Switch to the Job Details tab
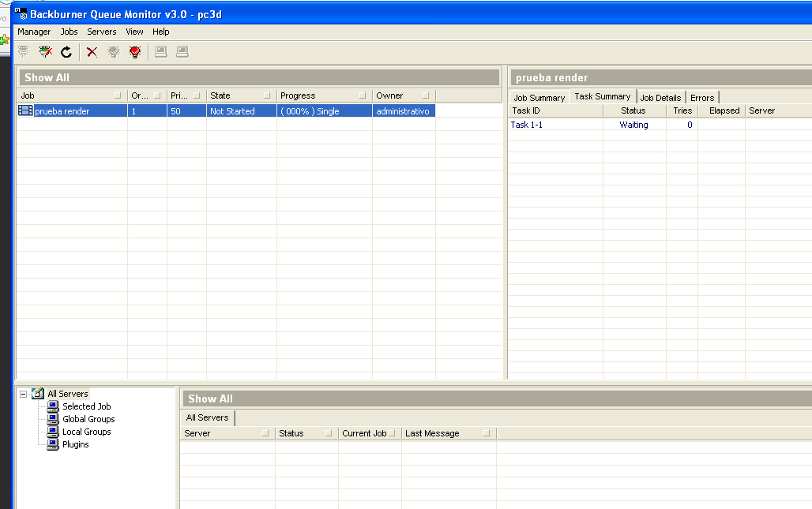The image size is (812, 509). 660,98
